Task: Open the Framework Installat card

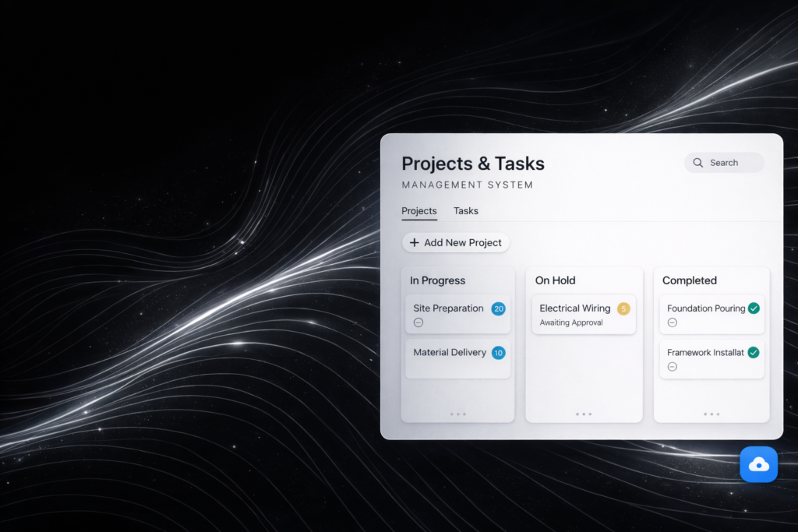Action: pyautogui.click(x=712, y=359)
